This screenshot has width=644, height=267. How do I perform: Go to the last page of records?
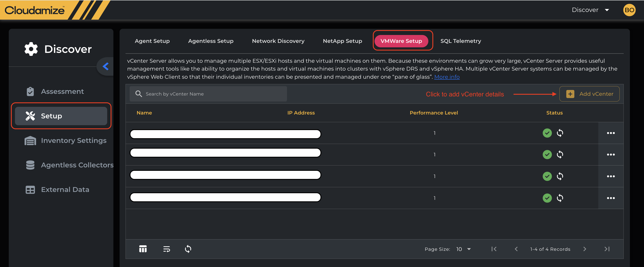click(607, 249)
